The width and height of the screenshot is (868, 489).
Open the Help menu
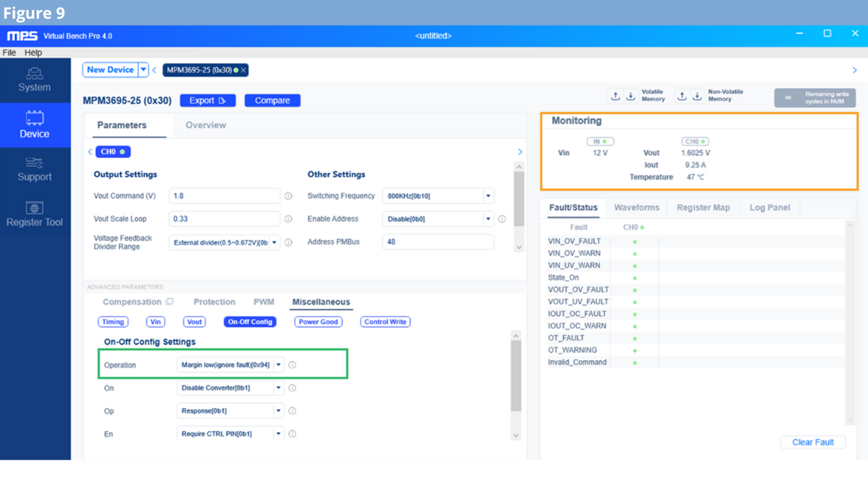pyautogui.click(x=33, y=53)
